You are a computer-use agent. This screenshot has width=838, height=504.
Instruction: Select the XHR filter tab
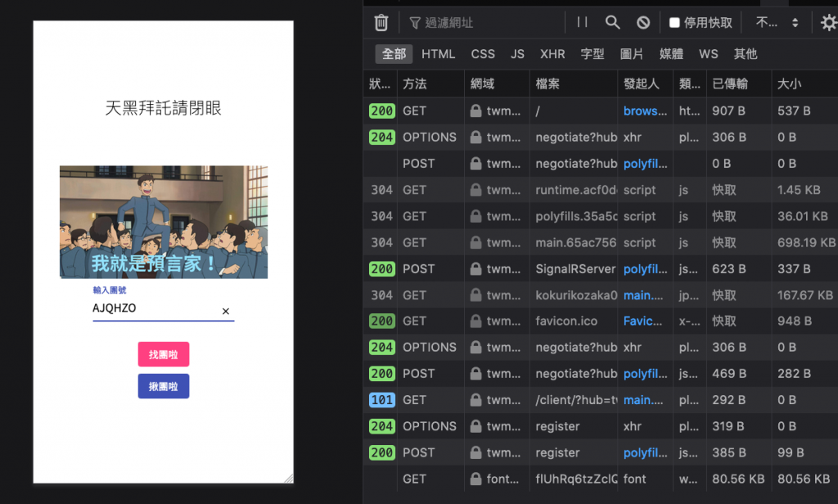(x=552, y=54)
